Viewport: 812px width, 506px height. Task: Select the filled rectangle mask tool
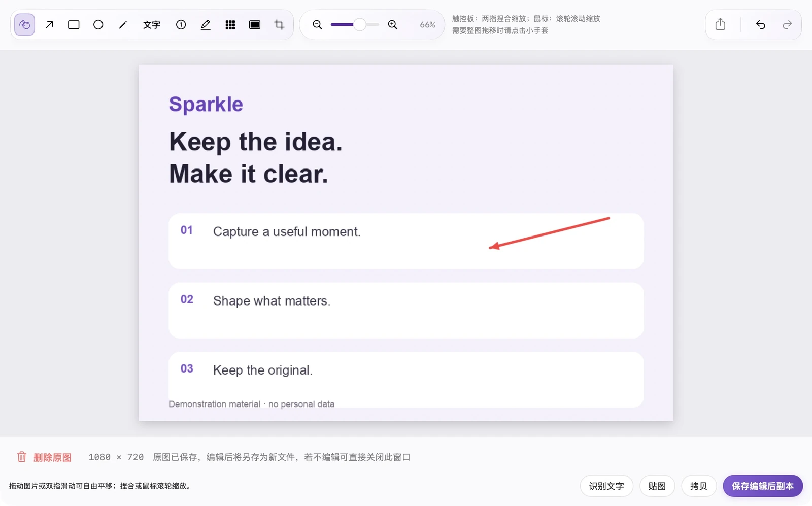pos(255,25)
